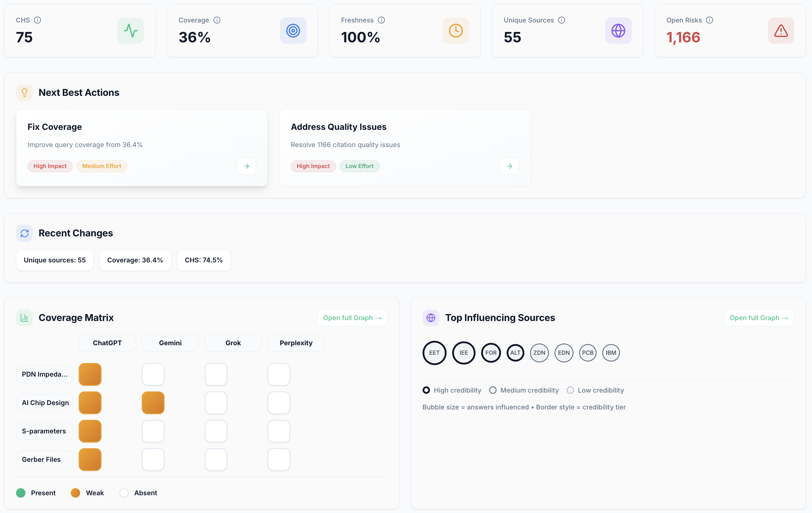Viewport: 812px width, 513px height.
Task: Click the purple globe icon in Unique Sources card
Action: pos(618,31)
